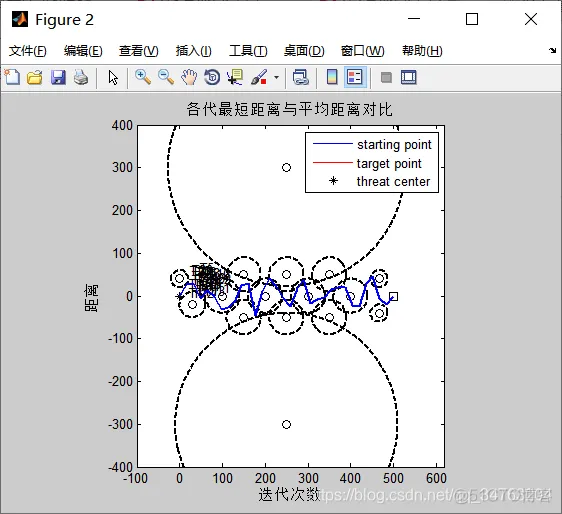
Task: Click the y-axis tick label -400
Action: coord(120,467)
